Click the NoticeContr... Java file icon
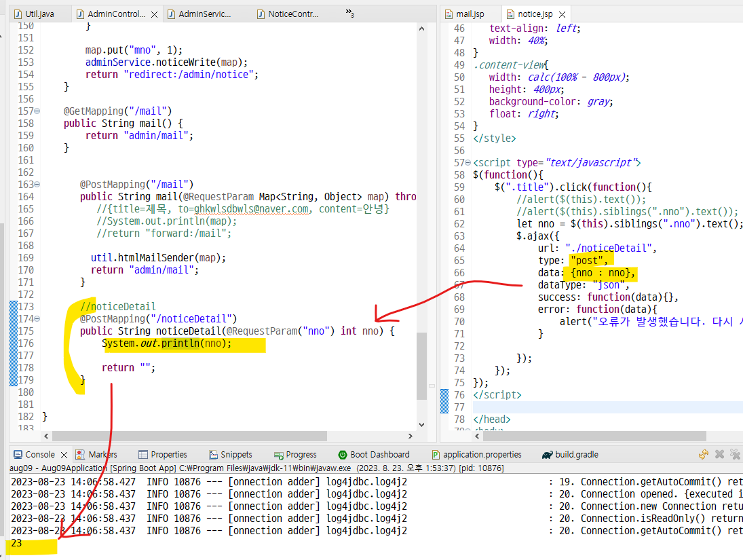The width and height of the screenshot is (743, 560). point(261,14)
